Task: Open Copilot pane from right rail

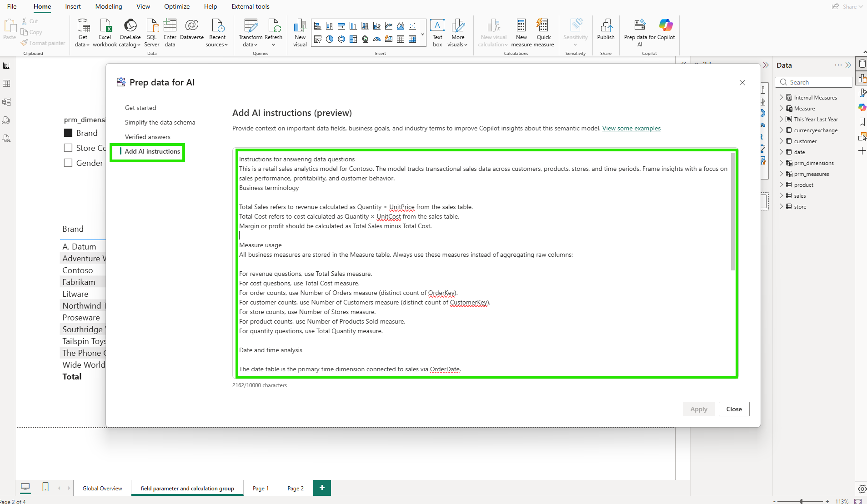Action: [862, 107]
